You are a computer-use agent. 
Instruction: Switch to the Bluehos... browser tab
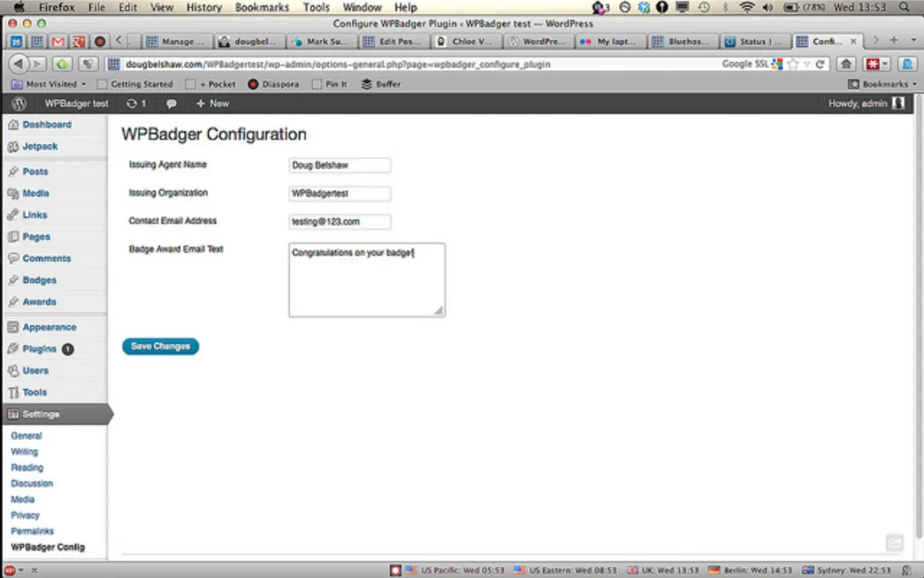(x=682, y=42)
